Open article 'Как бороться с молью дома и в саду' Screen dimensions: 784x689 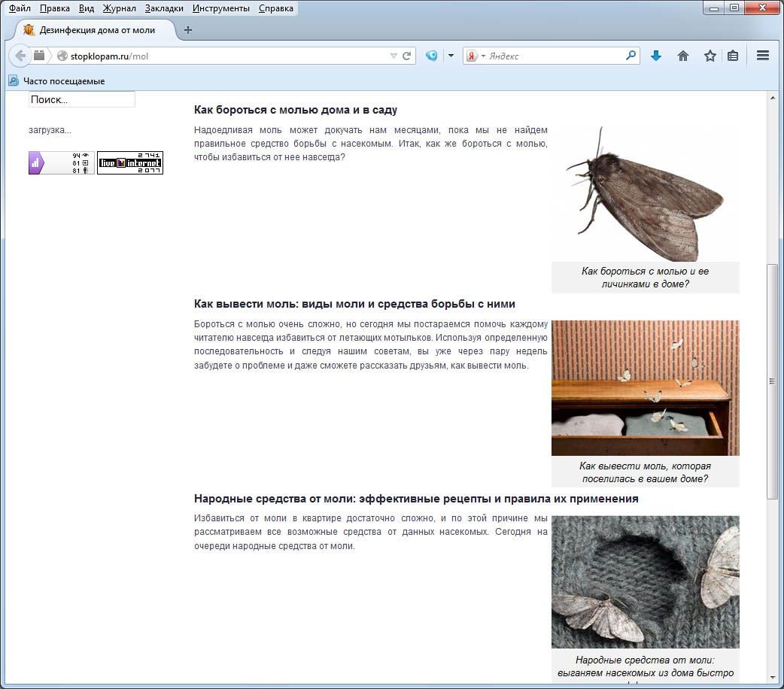295,110
